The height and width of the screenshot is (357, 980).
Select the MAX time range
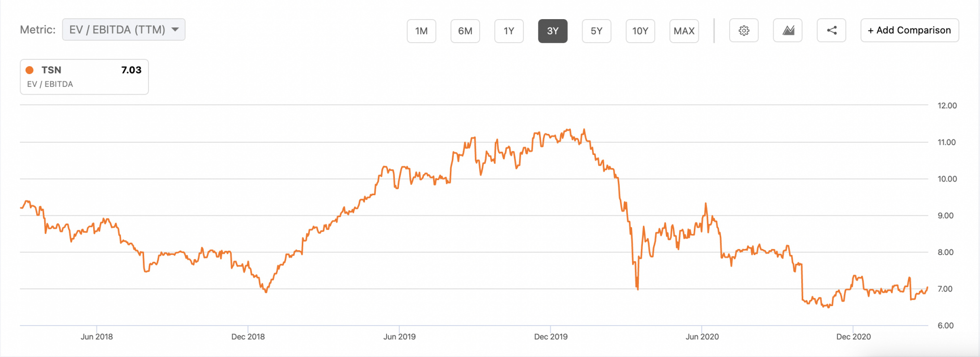[x=684, y=31]
